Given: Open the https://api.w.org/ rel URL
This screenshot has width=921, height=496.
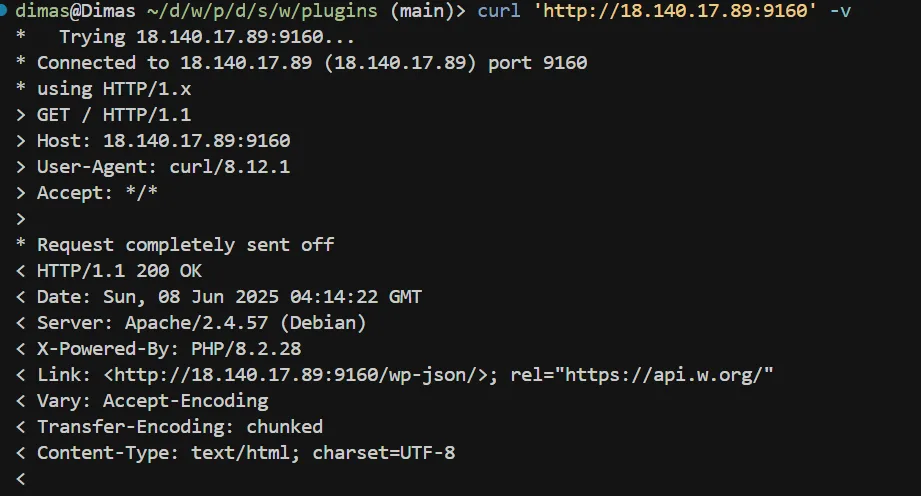Looking at the screenshot, I should (x=664, y=375).
